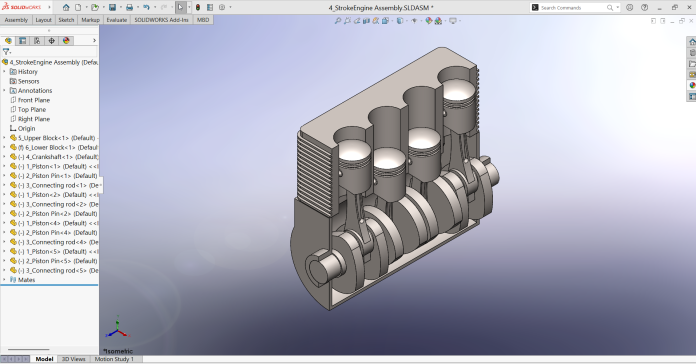Open the FeatureManager design tree tab
Screen dimensions: 696x364
pyautogui.click(x=8, y=41)
